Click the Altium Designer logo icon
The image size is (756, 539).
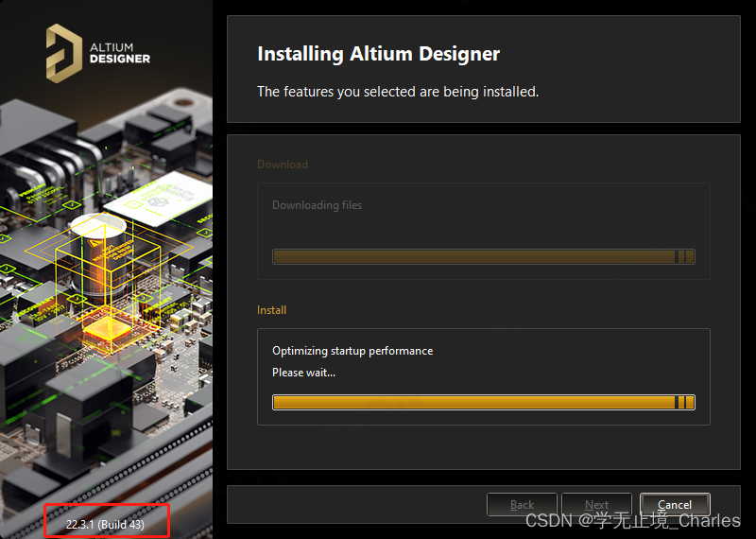pyautogui.click(x=63, y=51)
